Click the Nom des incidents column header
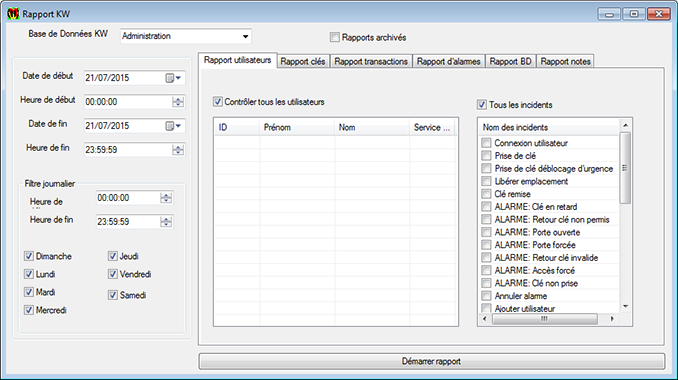The height and width of the screenshot is (380, 678). tap(549, 128)
